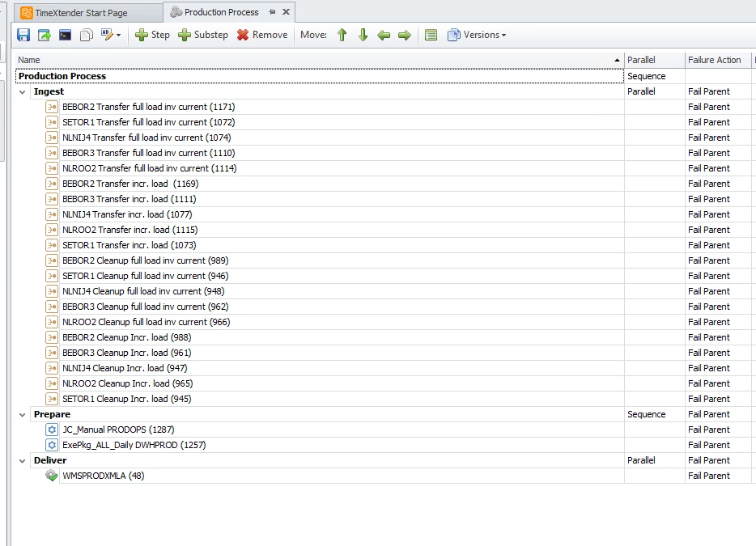Sort by the Failure Action column header
756x546 pixels.
(x=717, y=60)
